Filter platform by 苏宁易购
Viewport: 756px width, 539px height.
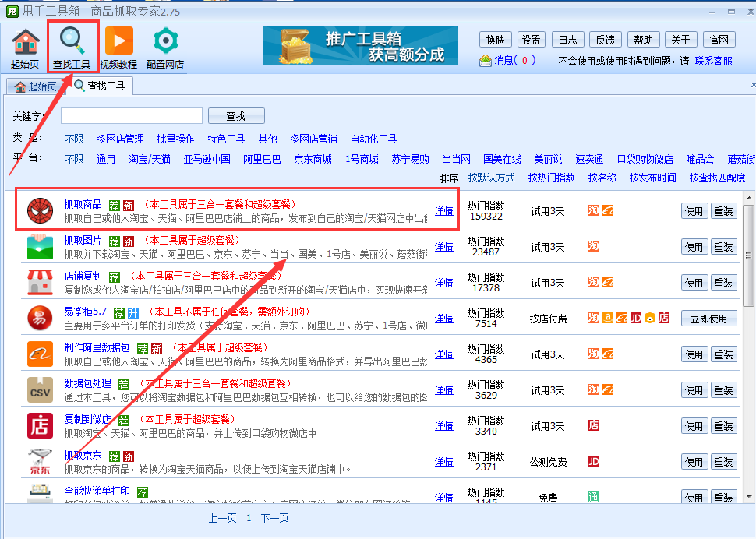pyautogui.click(x=410, y=160)
